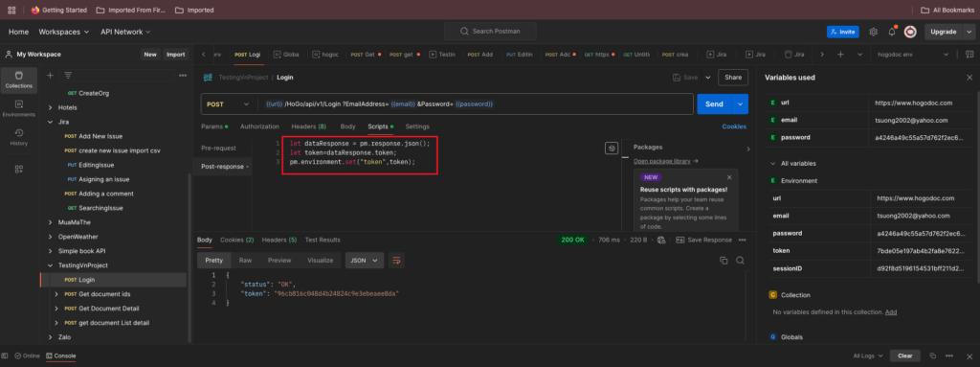Copy the response body using copy icon
This screenshot has width=980, height=367.
[x=724, y=260]
